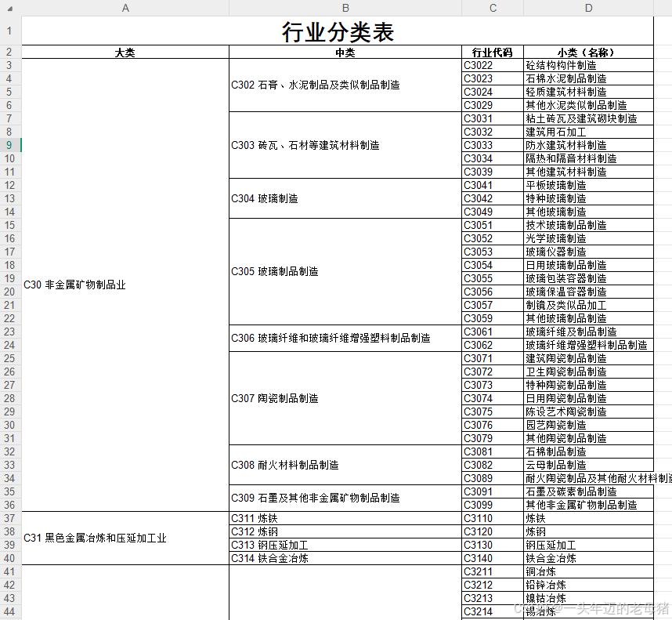The width and height of the screenshot is (672, 620).
Task: Click cell 铜冶炼
Action: click(588, 571)
